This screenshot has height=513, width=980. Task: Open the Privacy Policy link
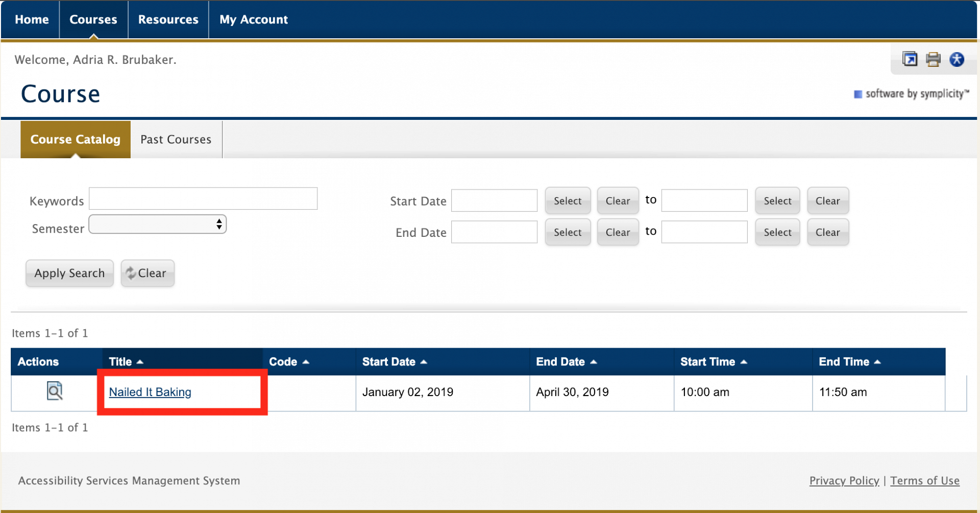(844, 480)
